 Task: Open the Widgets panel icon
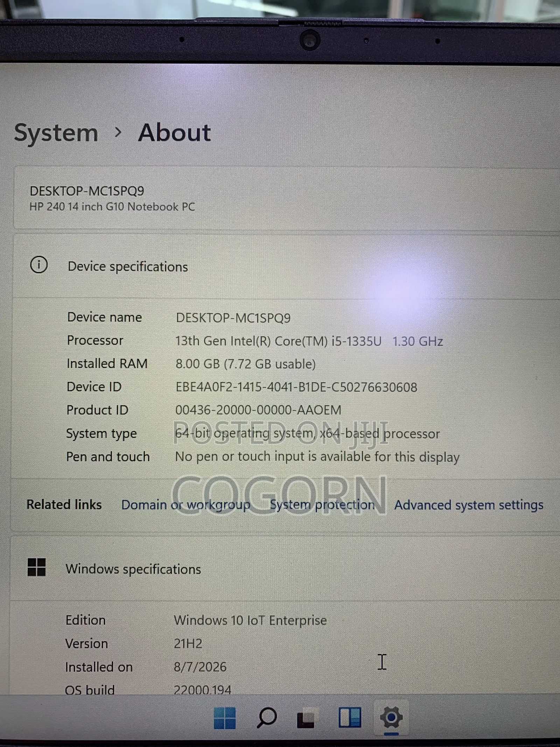click(350, 718)
